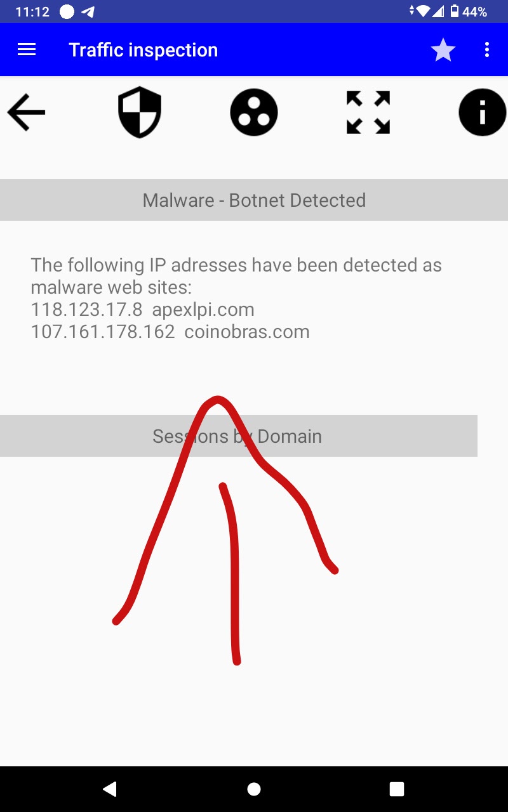
Task: Tap the expand fullscreen arrows icon
Action: pos(368,113)
